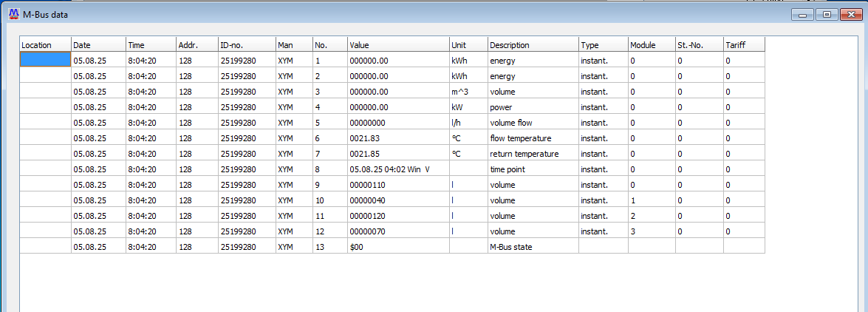
Task: Minimize the M-Bus data window
Action: click(x=802, y=14)
